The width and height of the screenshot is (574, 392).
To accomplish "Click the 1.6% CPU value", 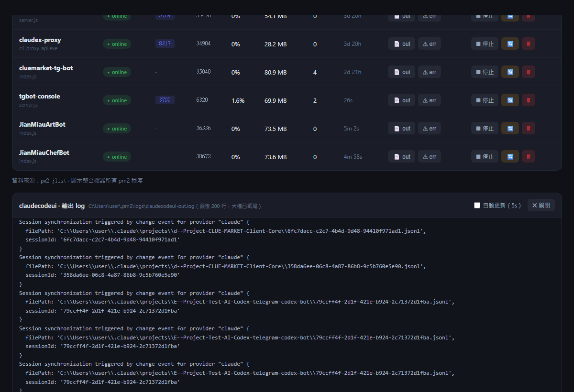I will pos(238,101).
